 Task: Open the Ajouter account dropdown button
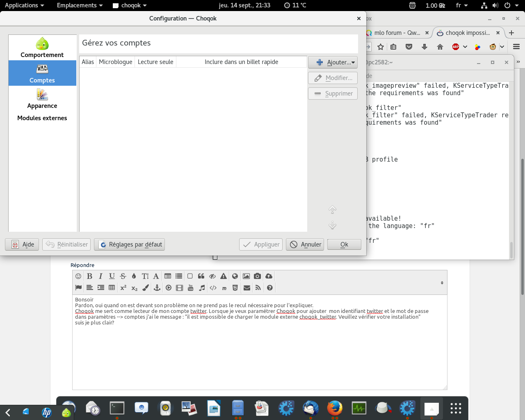click(x=333, y=62)
